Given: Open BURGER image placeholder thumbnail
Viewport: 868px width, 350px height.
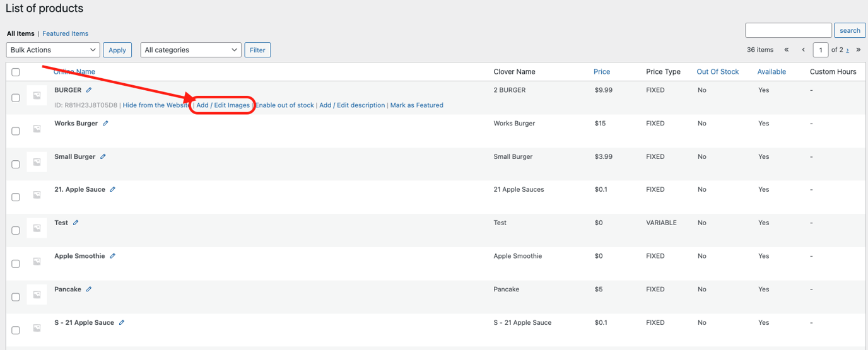Looking at the screenshot, I should 37,95.
